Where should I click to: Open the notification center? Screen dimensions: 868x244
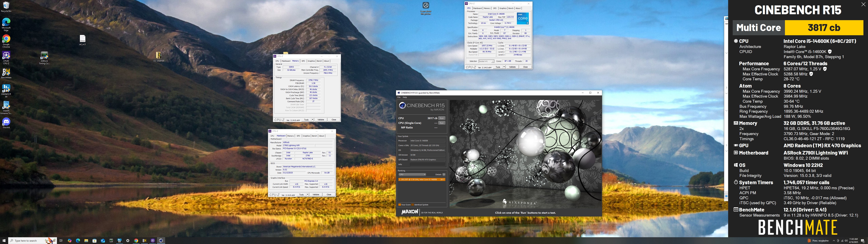click(863, 241)
